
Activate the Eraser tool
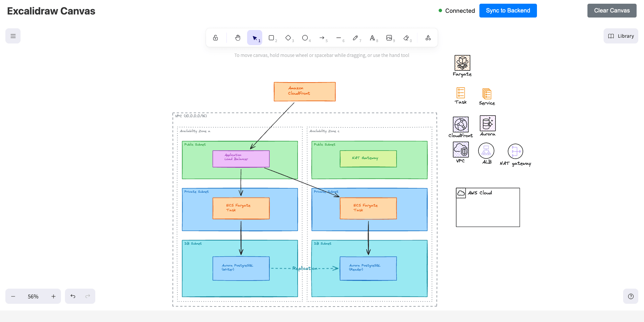point(406,38)
